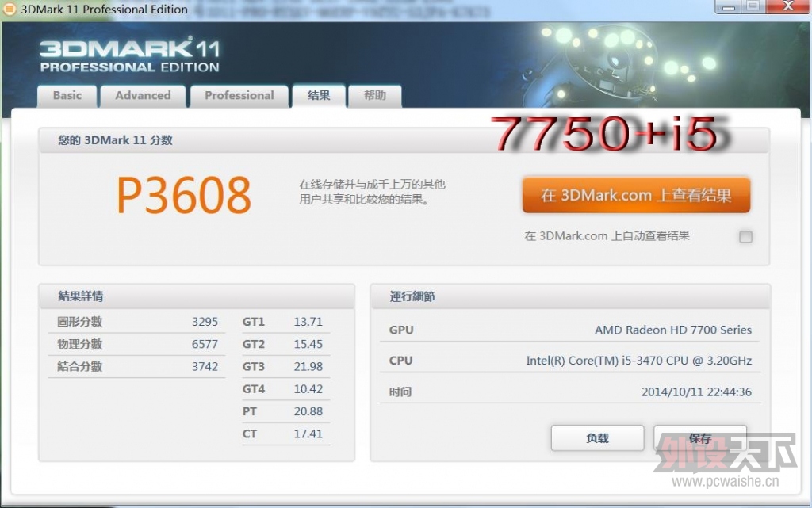The width and height of the screenshot is (812, 508).
Task: Minimize the 3DMark 11 window
Action: 728,6
